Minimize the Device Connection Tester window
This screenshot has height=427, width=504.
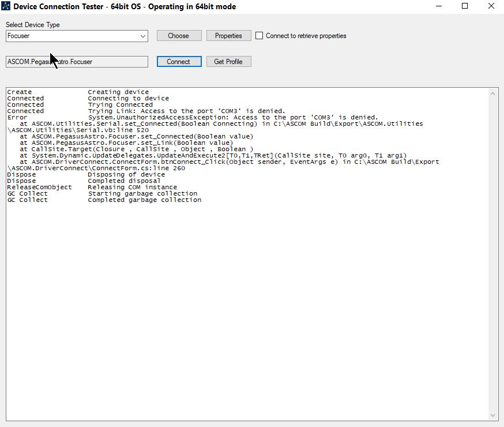click(439, 6)
